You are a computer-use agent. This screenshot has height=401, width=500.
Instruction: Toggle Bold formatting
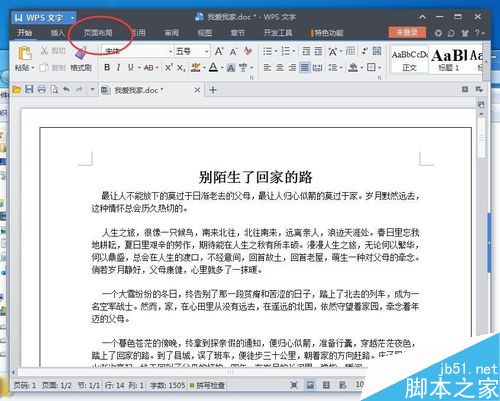[x=107, y=67]
